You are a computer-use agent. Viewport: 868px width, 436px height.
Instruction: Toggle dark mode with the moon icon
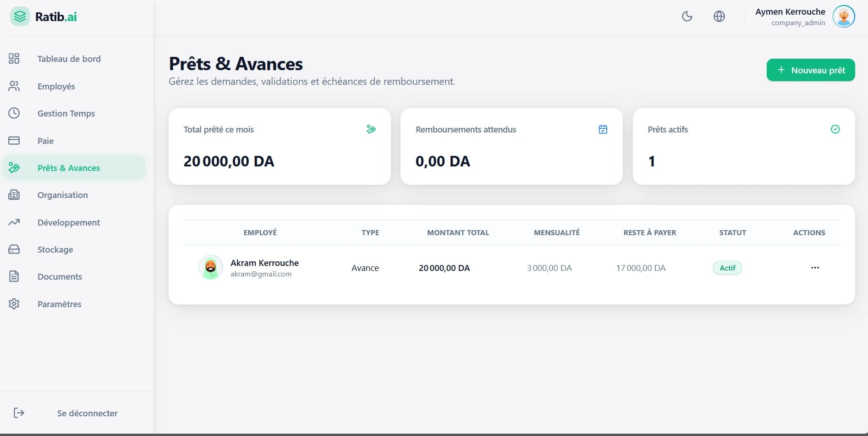[x=687, y=17]
